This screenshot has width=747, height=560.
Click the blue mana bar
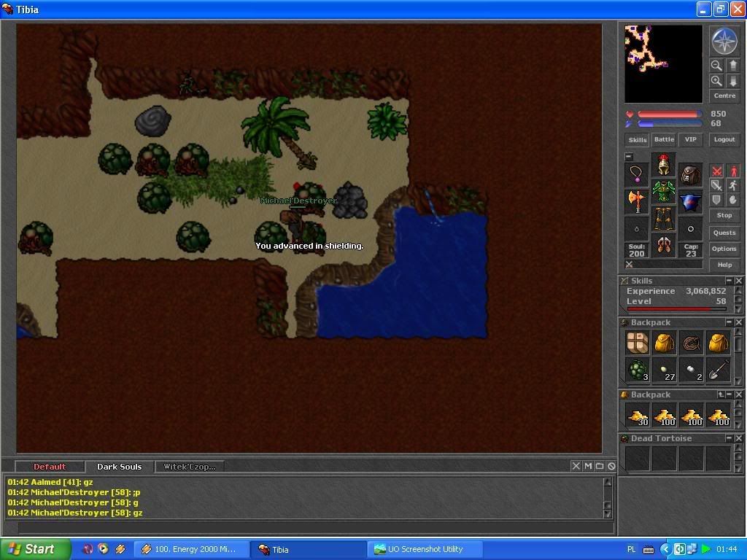tap(670, 124)
